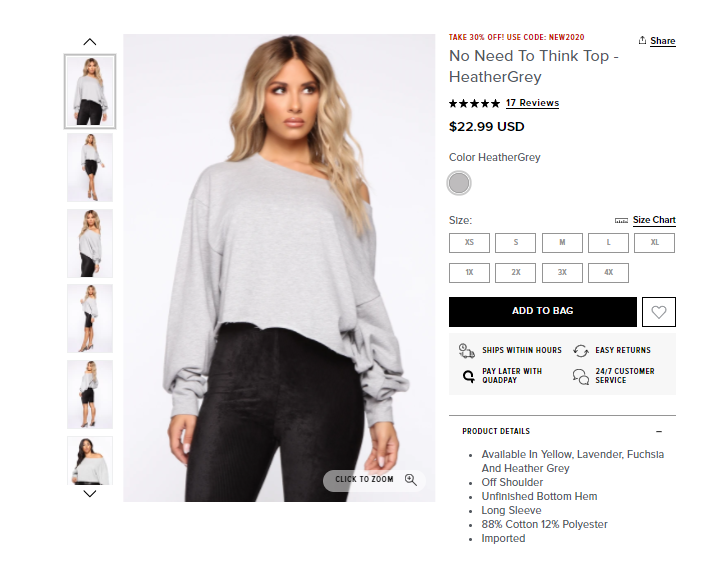Add item to wishlist with heart icon
This screenshot has height=568, width=707.
point(658,311)
